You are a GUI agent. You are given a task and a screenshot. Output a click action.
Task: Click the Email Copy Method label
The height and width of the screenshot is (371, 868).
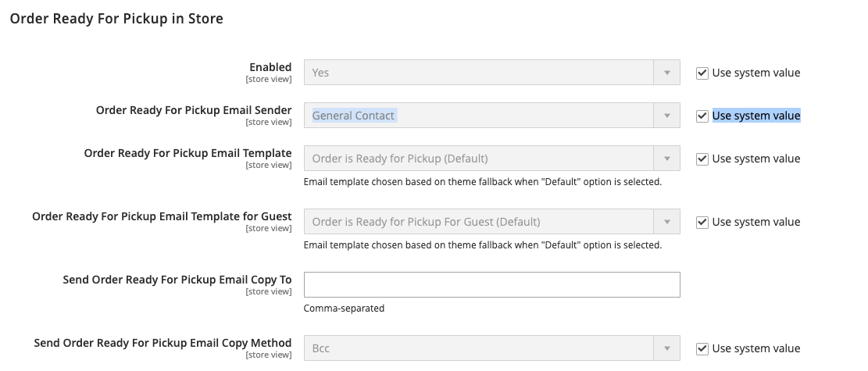pyautogui.click(x=163, y=343)
